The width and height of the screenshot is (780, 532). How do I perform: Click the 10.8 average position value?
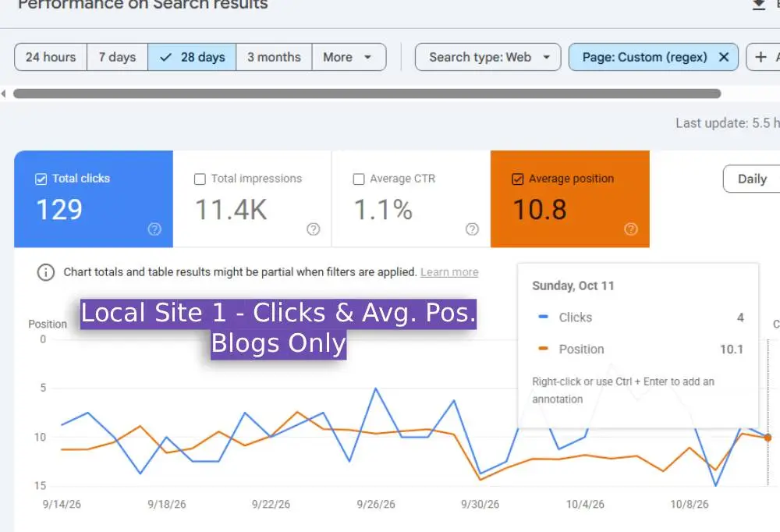540,210
